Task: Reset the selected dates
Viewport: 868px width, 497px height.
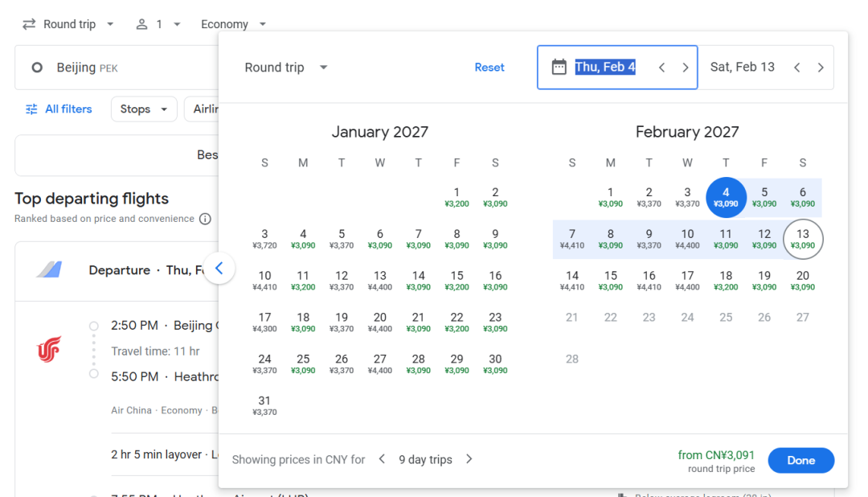Action: pos(489,68)
